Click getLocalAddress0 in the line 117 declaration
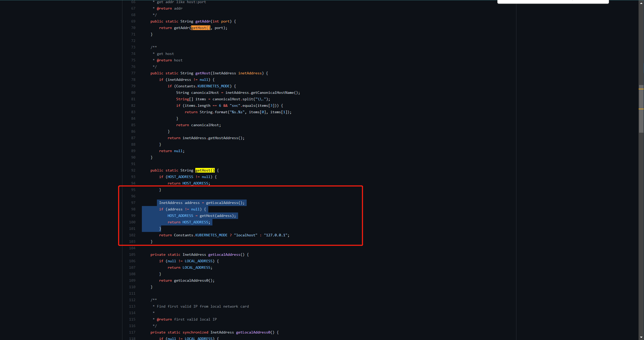 coord(253,332)
